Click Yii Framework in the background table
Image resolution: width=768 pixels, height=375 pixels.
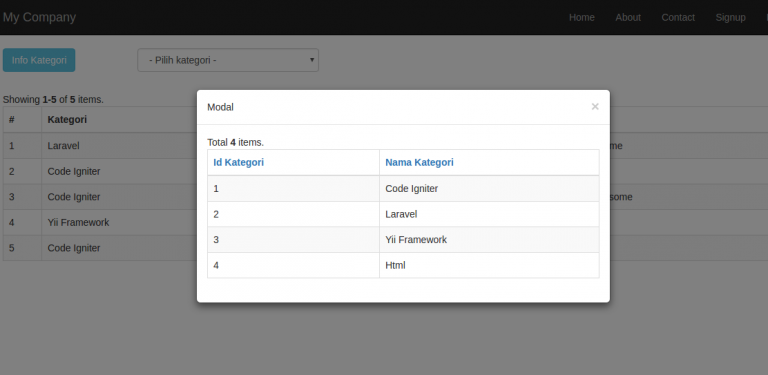[x=78, y=222]
